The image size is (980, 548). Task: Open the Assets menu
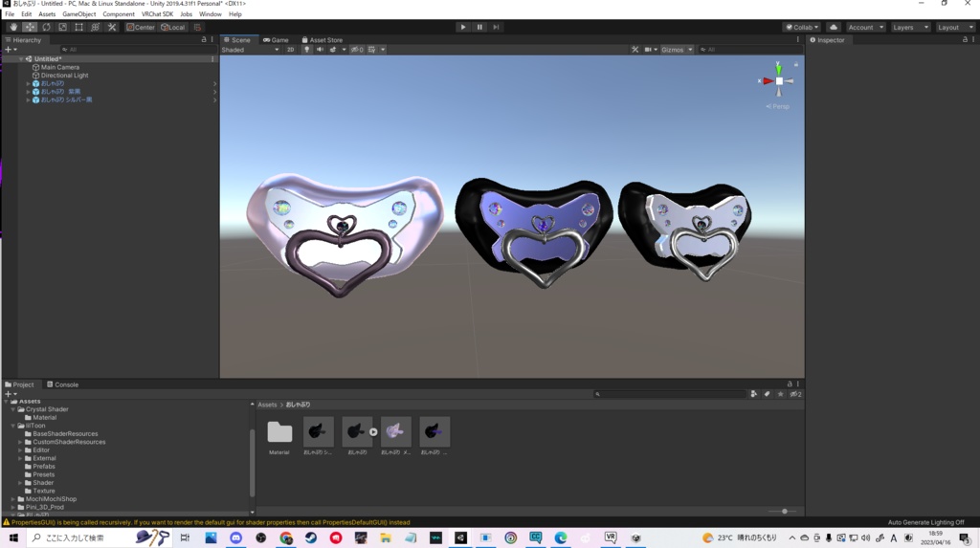(47, 13)
